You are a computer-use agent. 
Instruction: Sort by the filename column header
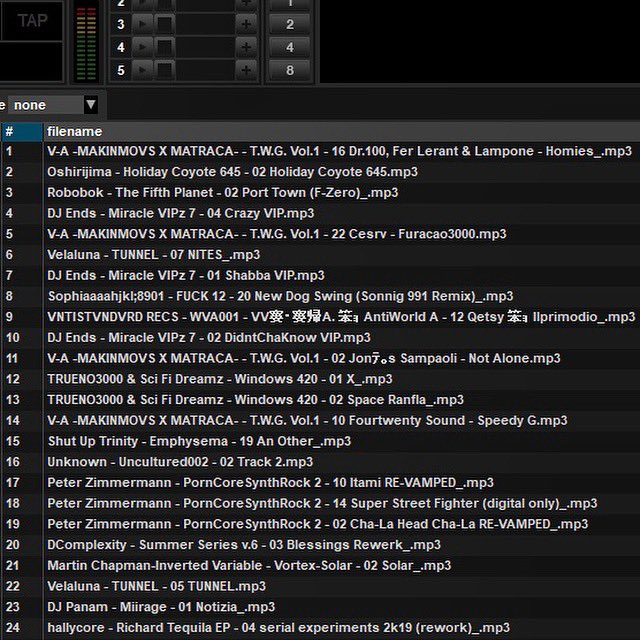pyautogui.click(x=341, y=131)
